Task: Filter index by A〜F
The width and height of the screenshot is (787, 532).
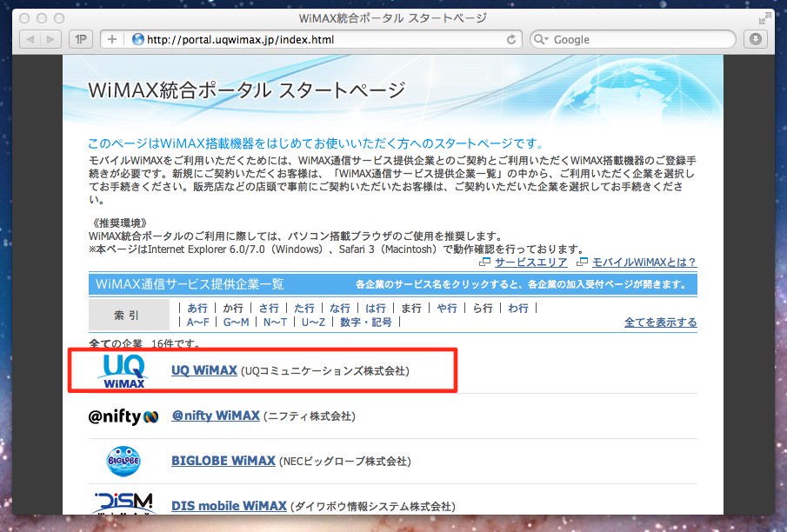Action: (x=197, y=323)
